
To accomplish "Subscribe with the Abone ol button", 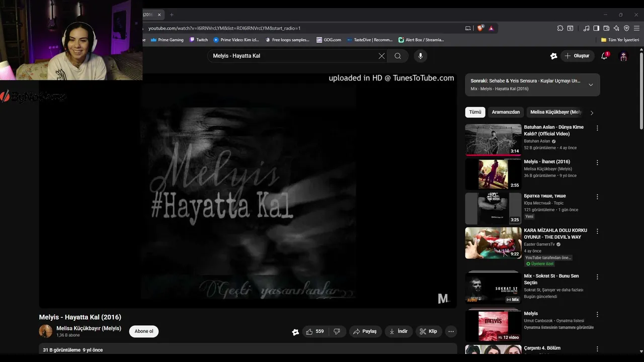I will (x=144, y=331).
